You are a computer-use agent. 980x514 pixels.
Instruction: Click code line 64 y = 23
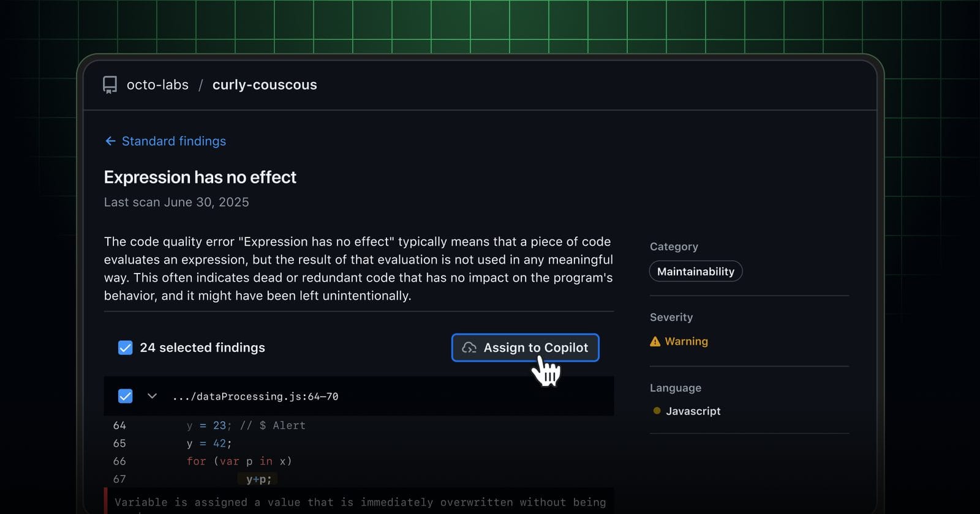[246, 425]
